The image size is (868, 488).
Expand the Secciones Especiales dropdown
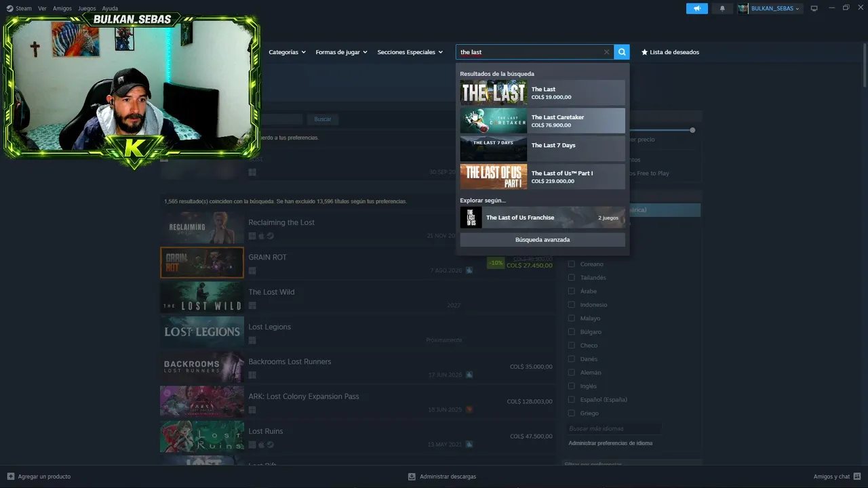tap(410, 52)
